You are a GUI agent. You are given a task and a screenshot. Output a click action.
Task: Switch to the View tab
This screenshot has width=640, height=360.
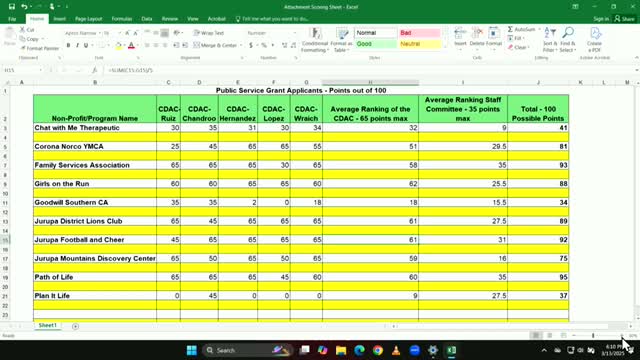click(x=193, y=19)
